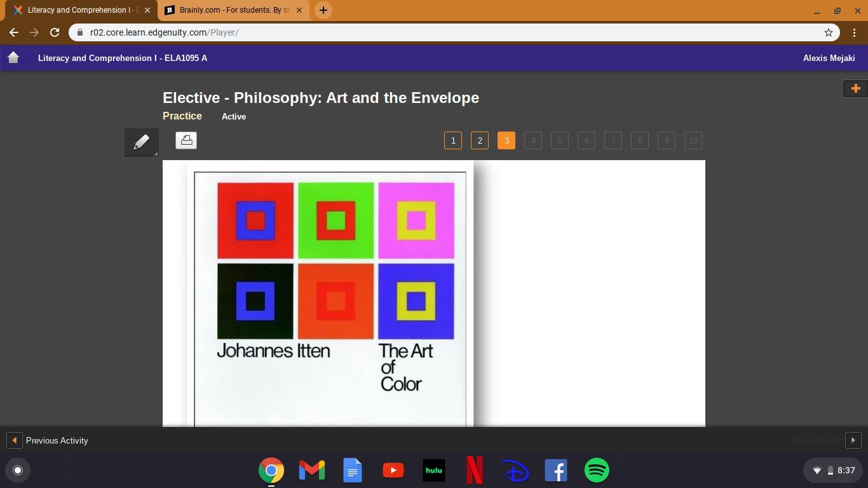
Task: Open Chrome from the shelf
Action: pos(271,470)
